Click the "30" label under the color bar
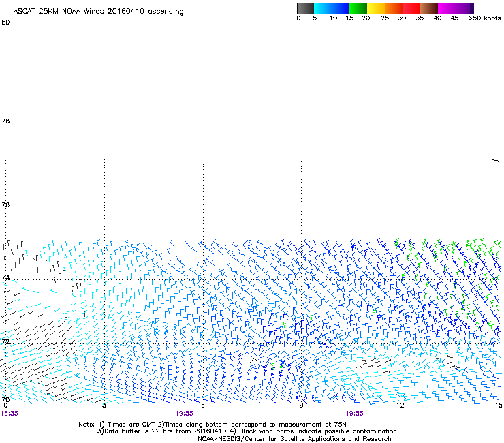The image size is (504, 443). [402, 18]
